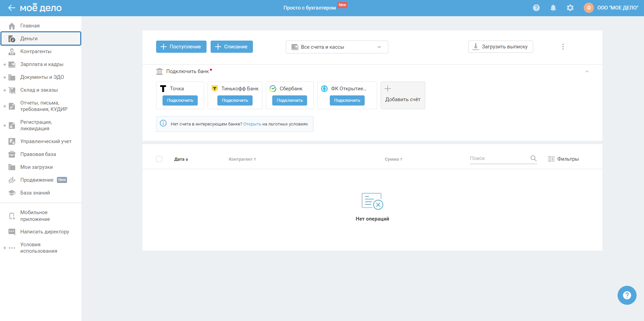Sort by Контрагент column header
Screen dimensions: 644x321
pyautogui.click(x=242, y=159)
